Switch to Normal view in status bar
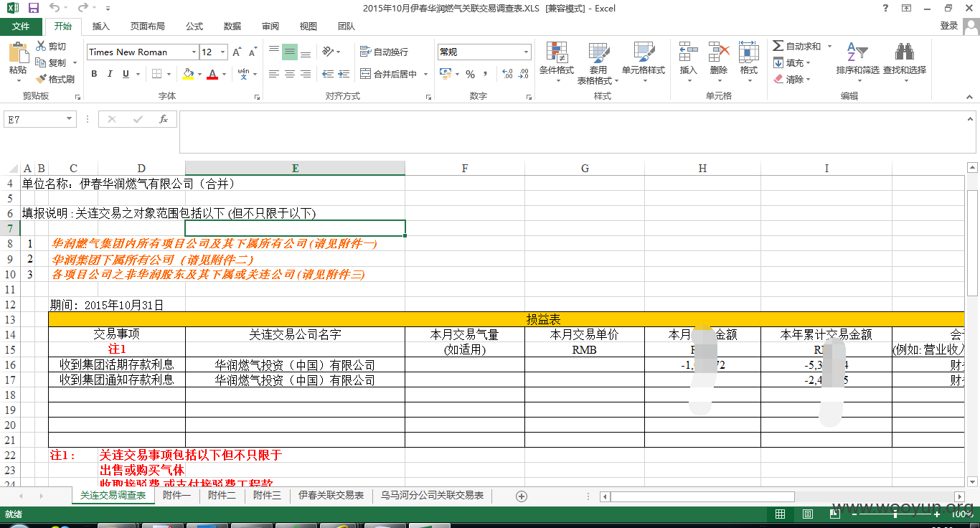Viewport: 980px width, 528px height. tap(781, 514)
